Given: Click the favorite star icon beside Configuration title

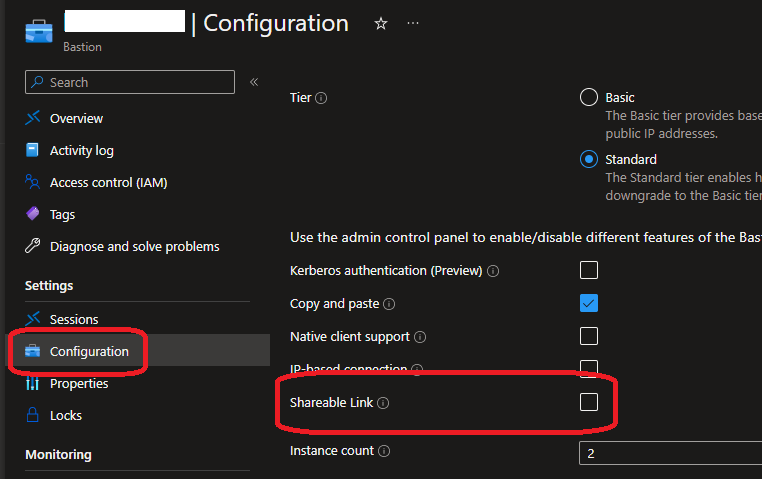Looking at the screenshot, I should pos(380,24).
